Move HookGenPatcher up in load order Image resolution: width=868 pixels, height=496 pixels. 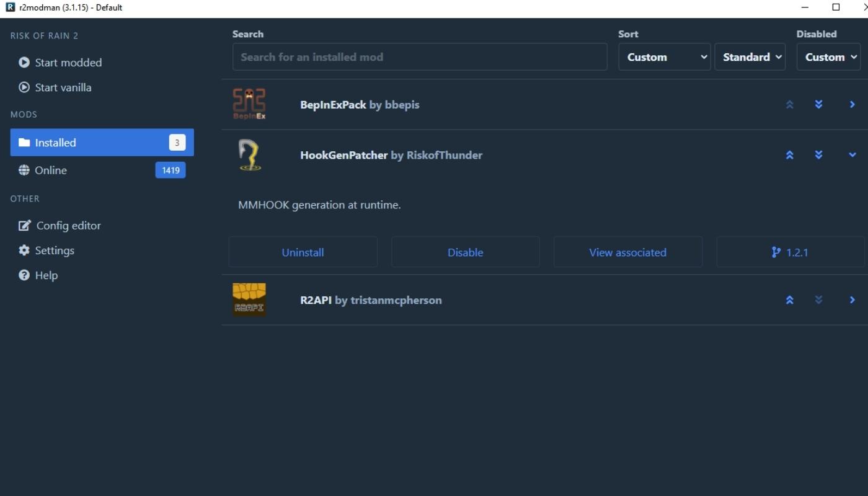click(789, 155)
